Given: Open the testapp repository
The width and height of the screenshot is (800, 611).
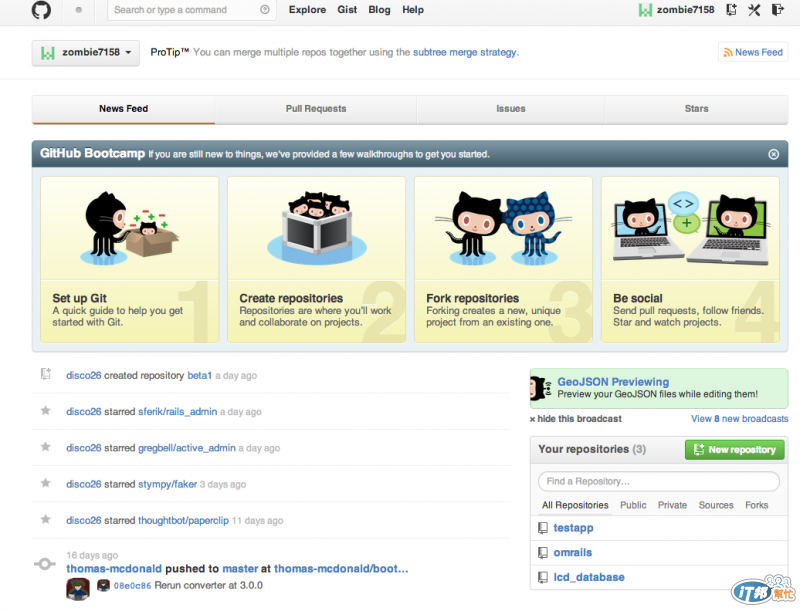Looking at the screenshot, I should tap(573, 528).
